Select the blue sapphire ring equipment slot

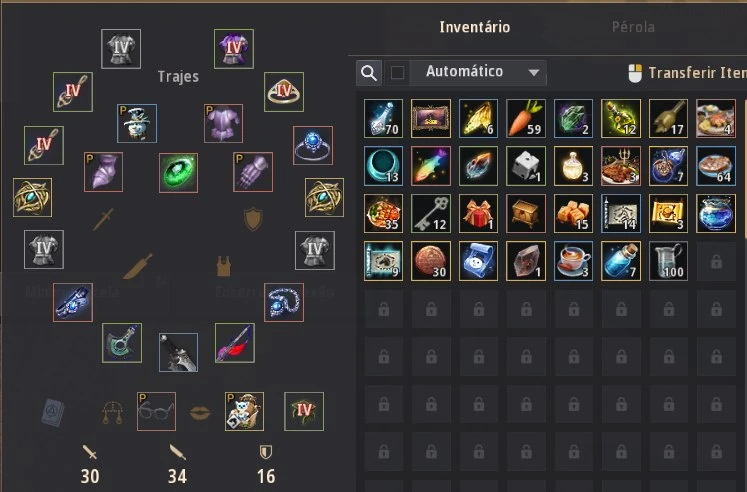(x=313, y=145)
